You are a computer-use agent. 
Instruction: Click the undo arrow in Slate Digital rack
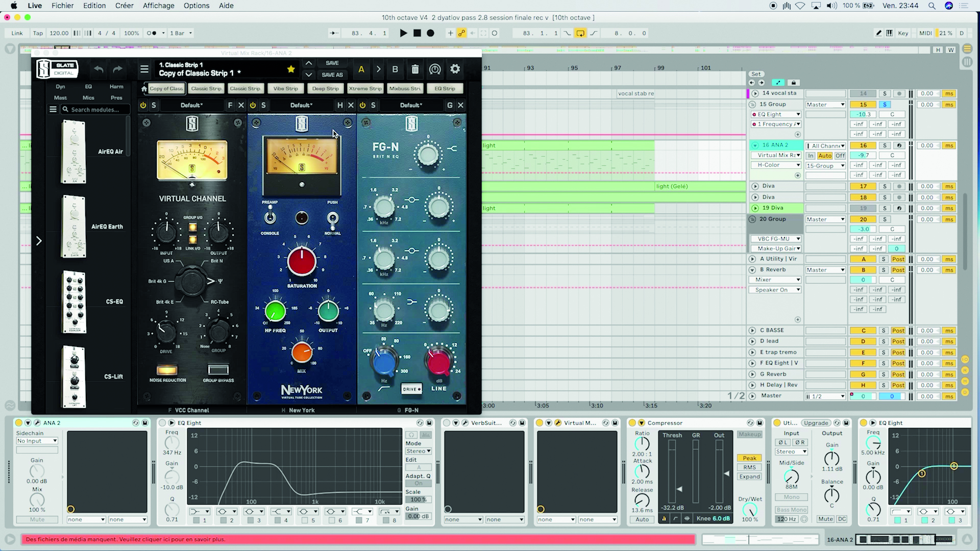tap(99, 69)
